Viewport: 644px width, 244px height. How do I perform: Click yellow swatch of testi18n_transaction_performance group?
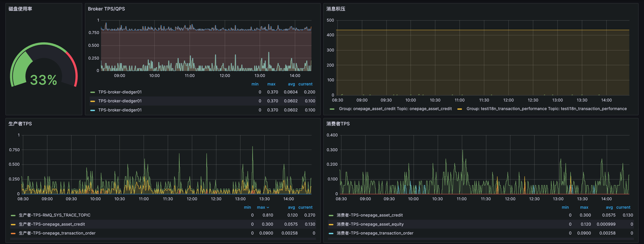460,109
